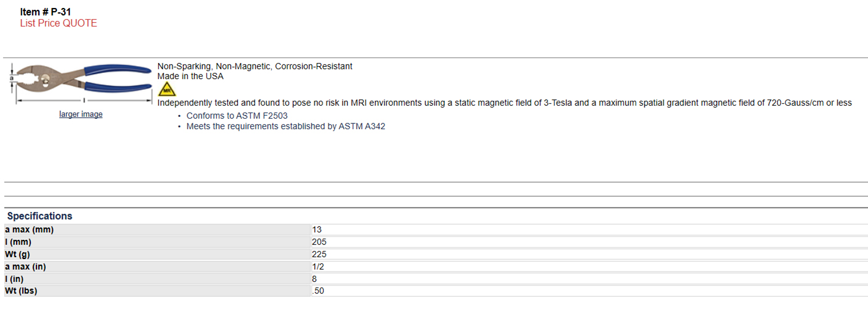Click the 1/2 inch value cell

(x=589, y=266)
